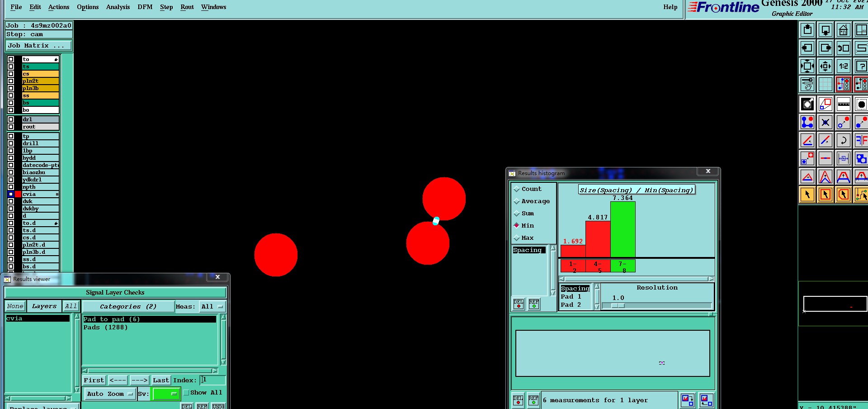Click the previous view return icon
Viewport: 868px width, 409px height.
844,48
